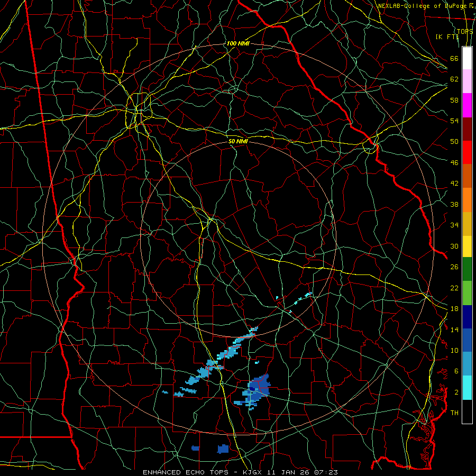Viewport: 476px width, 476px height.
Task: Click the gold 34 kft legend swatch
Action: coord(467,223)
